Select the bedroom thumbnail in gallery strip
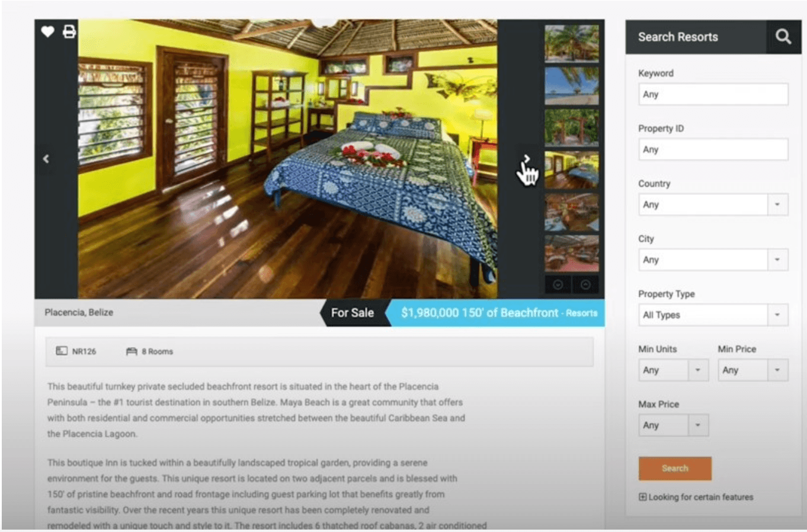 tap(572, 169)
